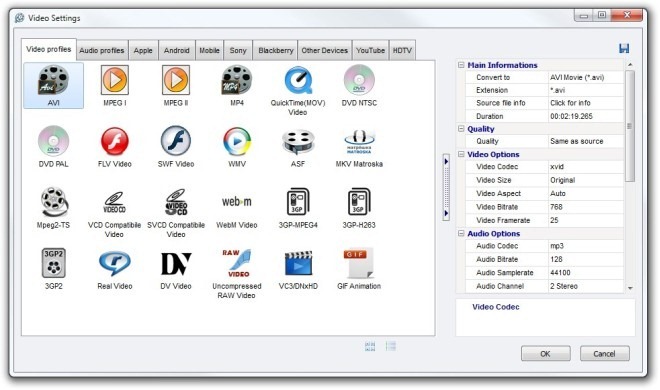The image size is (660, 390).
Task: Click the Cancel button
Action: (x=604, y=353)
